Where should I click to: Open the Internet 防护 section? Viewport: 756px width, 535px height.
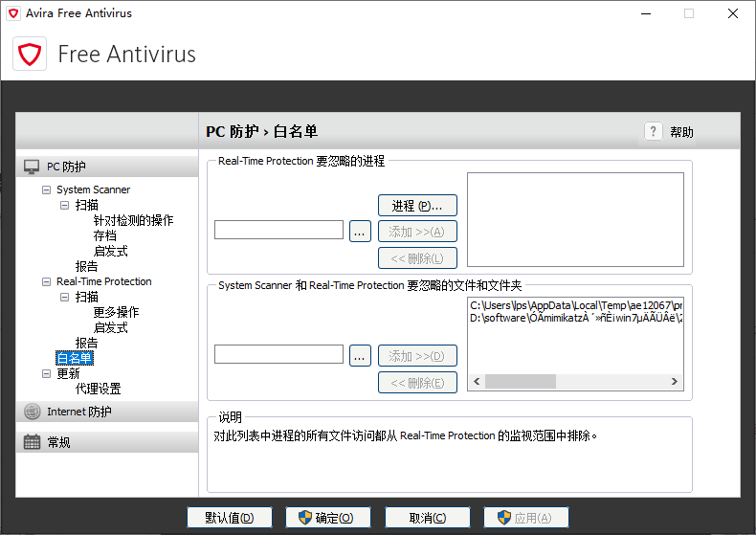(107, 412)
